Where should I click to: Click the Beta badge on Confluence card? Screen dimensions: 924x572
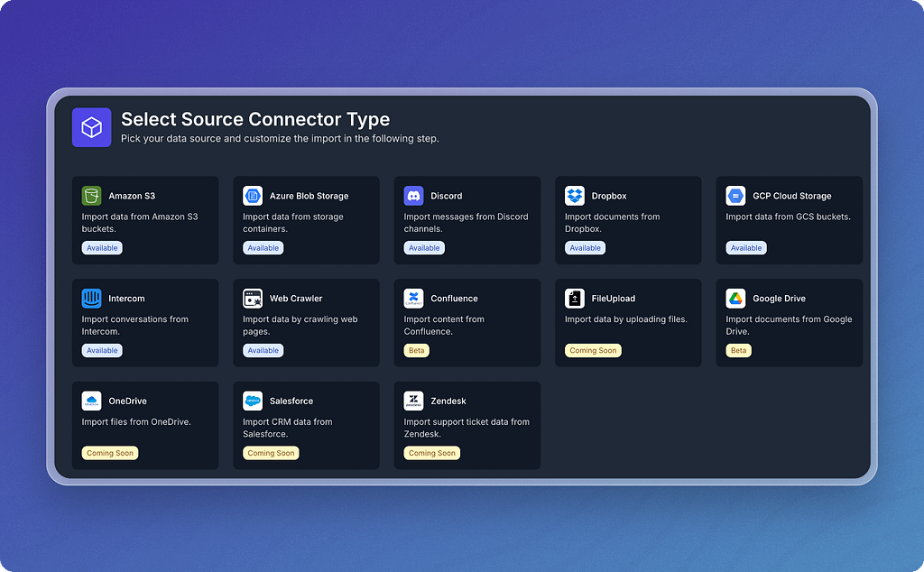(417, 350)
